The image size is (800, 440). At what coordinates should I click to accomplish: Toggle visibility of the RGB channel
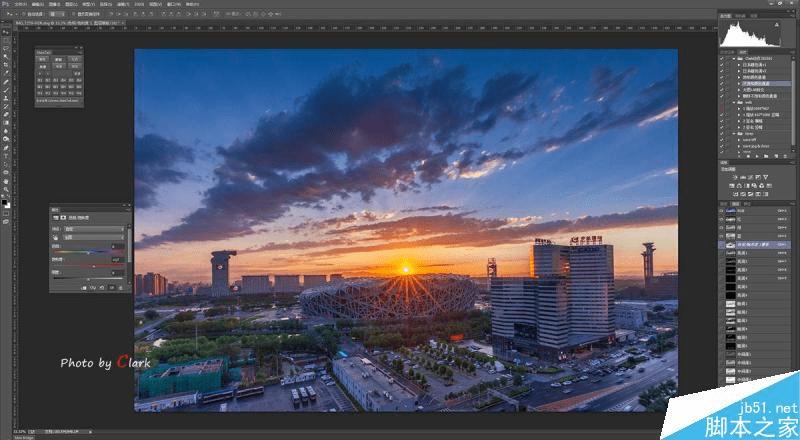721,210
